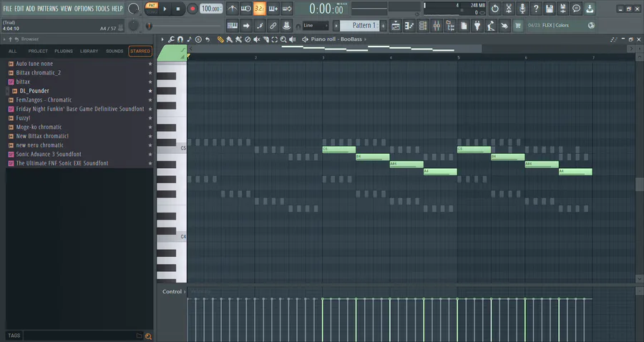Viewport: 644px width, 342px height.
Task: Open the Pattern 1 selector dropdown
Action: pyautogui.click(x=359, y=26)
